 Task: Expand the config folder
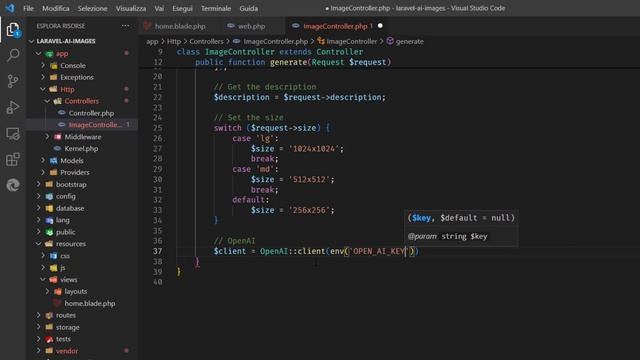click(38, 196)
